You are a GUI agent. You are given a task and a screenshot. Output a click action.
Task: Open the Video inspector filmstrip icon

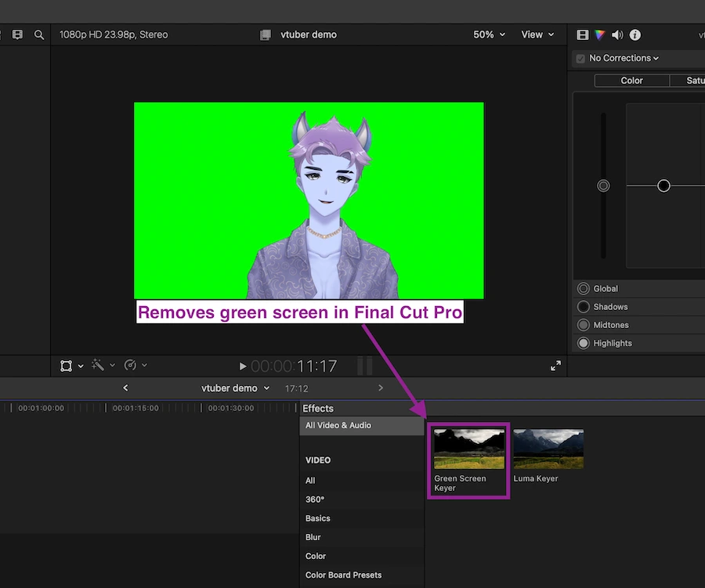(x=583, y=34)
